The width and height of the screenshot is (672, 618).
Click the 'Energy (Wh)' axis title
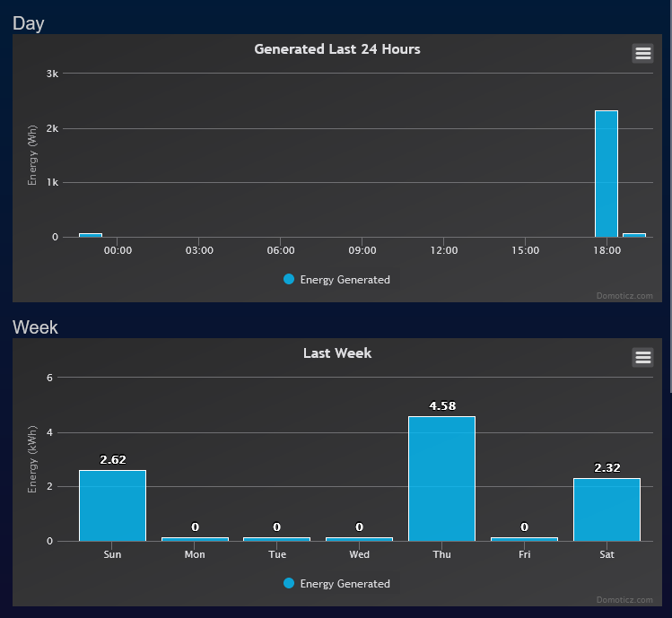pyautogui.click(x=32, y=155)
